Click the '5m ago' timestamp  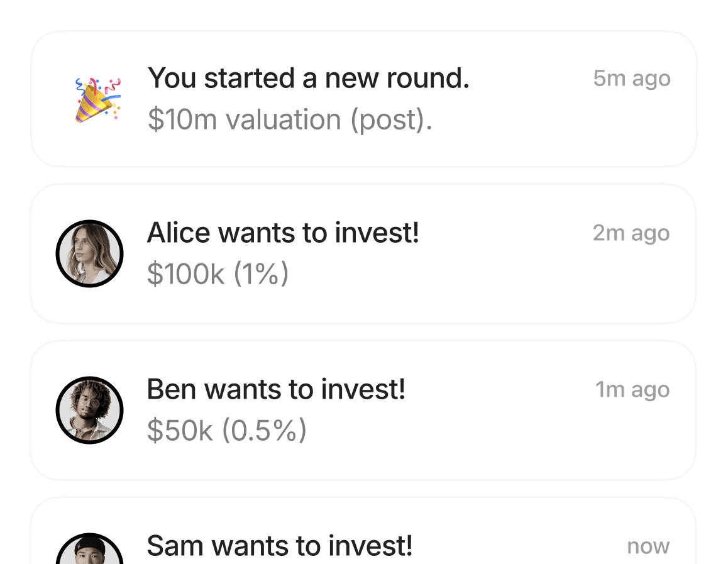tap(632, 79)
